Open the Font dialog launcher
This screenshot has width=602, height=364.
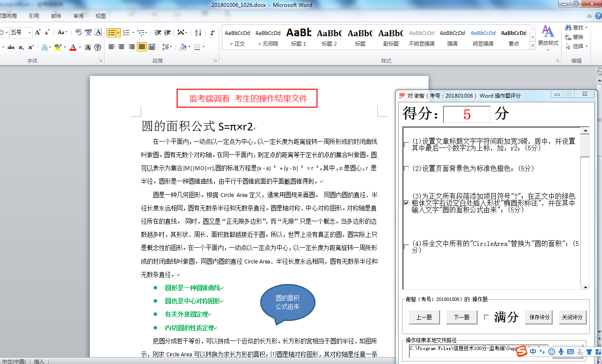pos(101,61)
